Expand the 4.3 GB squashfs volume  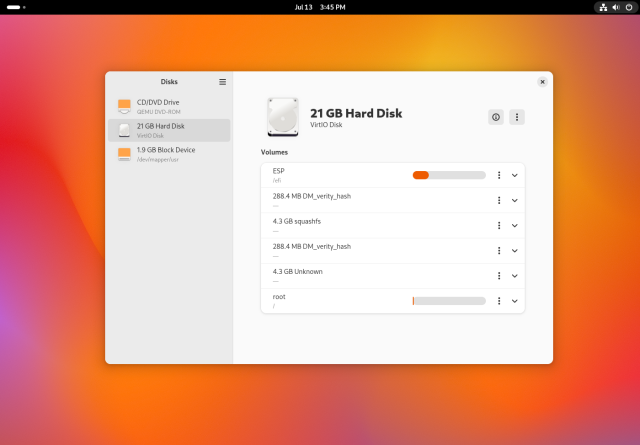pyautogui.click(x=515, y=225)
